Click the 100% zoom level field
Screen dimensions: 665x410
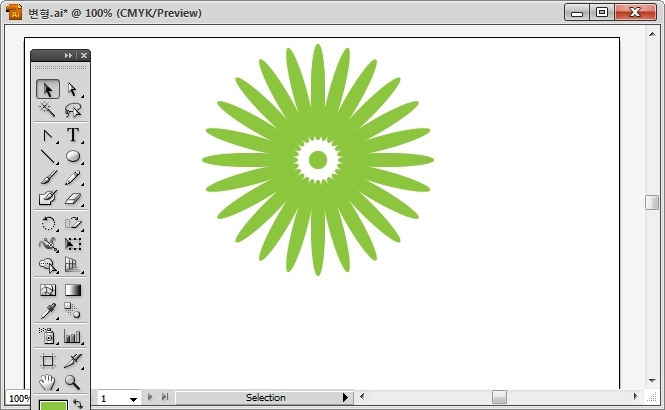(19, 399)
